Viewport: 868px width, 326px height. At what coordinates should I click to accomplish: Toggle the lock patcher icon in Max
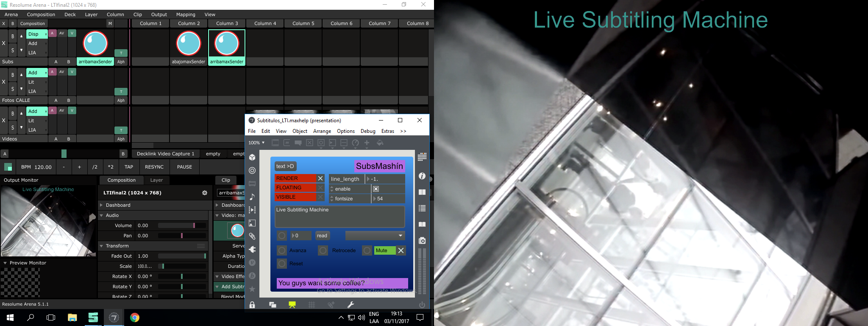(x=252, y=305)
